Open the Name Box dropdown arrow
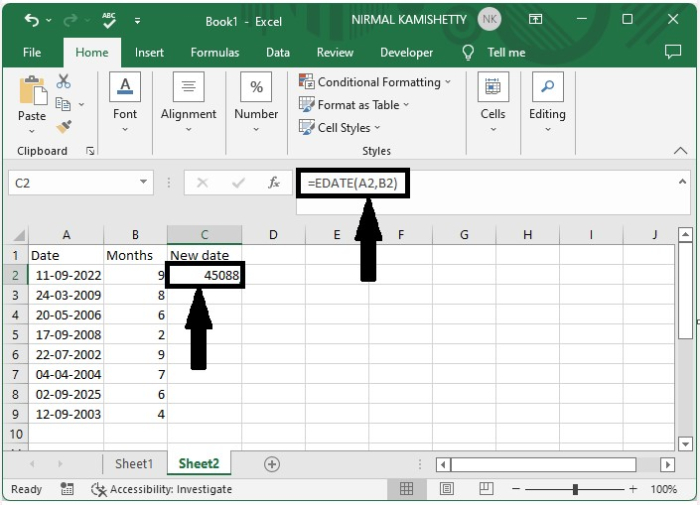This screenshot has width=700, height=505. 143,182
